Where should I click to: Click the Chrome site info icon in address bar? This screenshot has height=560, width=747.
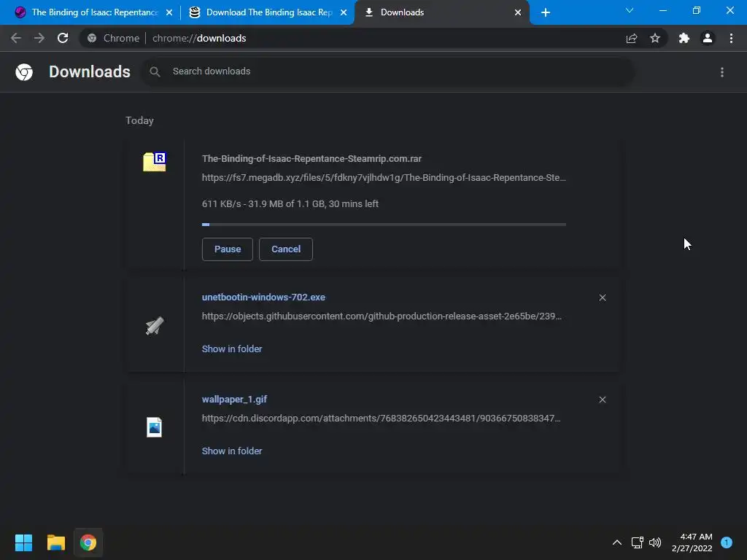pyautogui.click(x=92, y=38)
